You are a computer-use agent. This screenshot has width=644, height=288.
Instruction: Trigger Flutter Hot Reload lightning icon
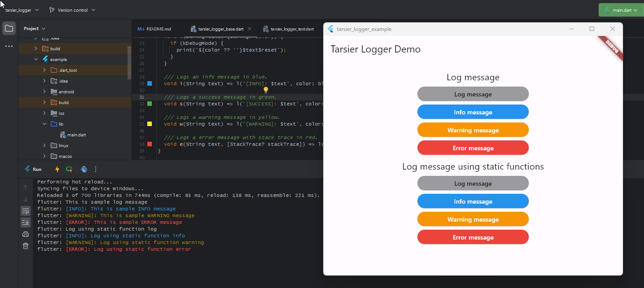[57, 169]
